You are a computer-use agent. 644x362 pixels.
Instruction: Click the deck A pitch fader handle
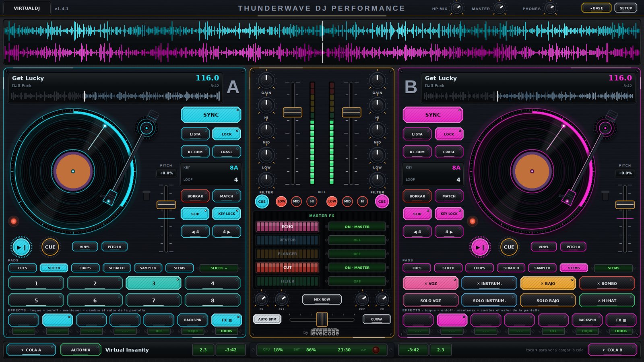coord(166,205)
